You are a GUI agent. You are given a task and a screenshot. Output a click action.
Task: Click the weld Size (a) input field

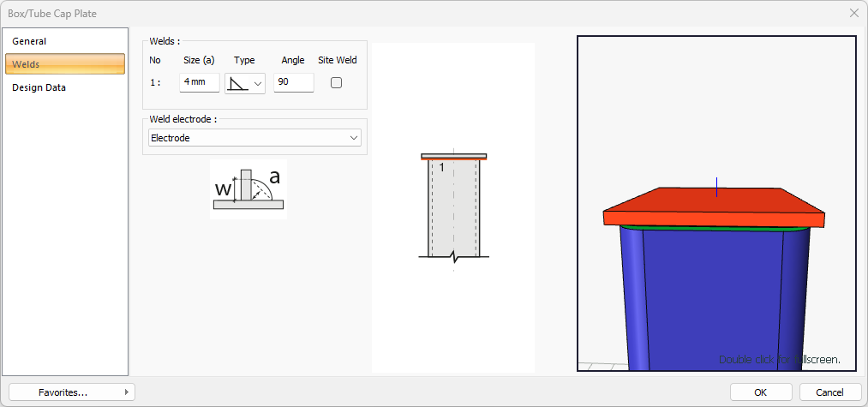tap(199, 83)
